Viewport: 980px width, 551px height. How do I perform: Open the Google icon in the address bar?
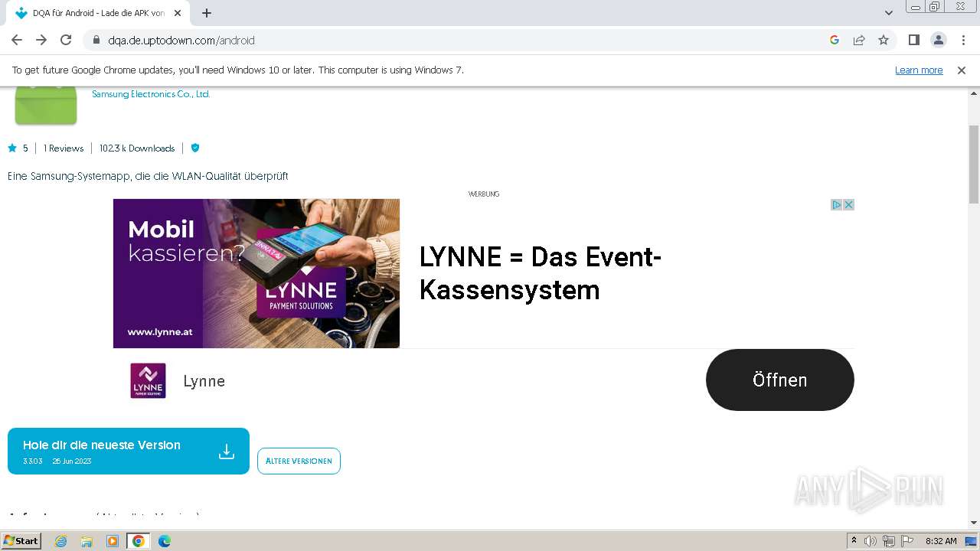(835, 40)
